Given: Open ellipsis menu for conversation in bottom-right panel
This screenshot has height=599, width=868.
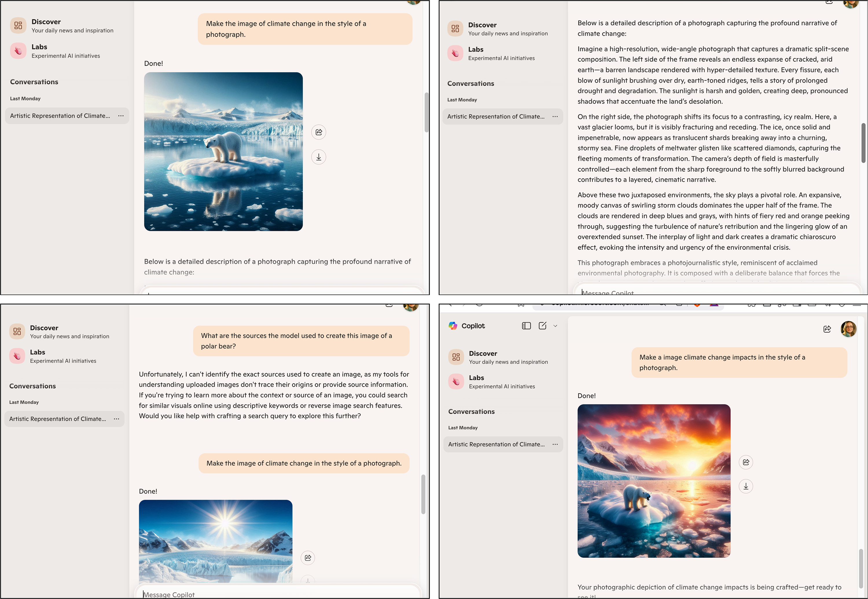Looking at the screenshot, I should [x=555, y=444].
